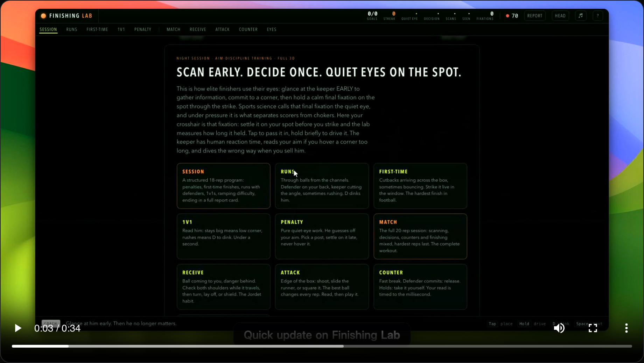Click the SCANS stat

click(451, 16)
